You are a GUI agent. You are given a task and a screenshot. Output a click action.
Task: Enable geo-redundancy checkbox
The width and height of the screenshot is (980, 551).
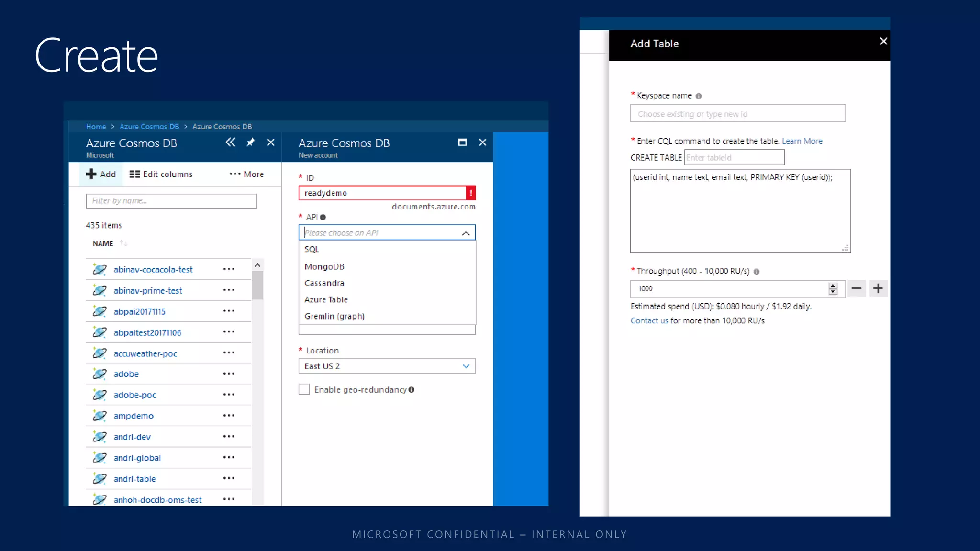pyautogui.click(x=304, y=389)
